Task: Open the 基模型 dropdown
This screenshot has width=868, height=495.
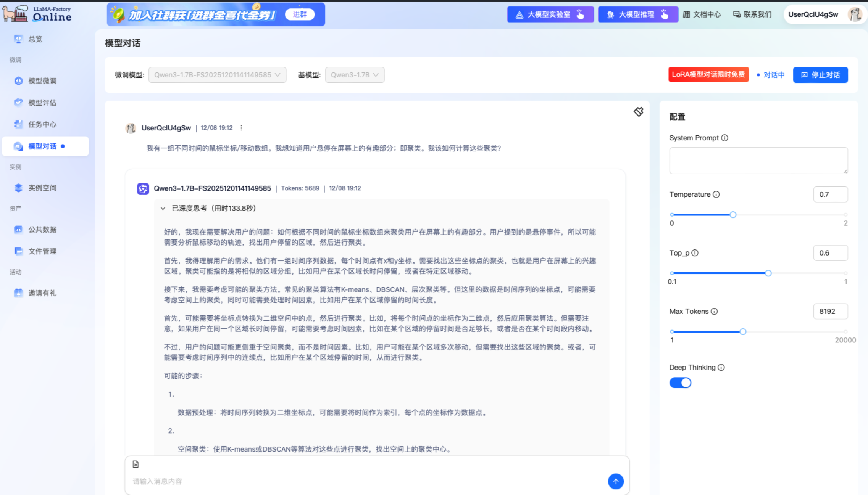Action: pyautogui.click(x=354, y=75)
